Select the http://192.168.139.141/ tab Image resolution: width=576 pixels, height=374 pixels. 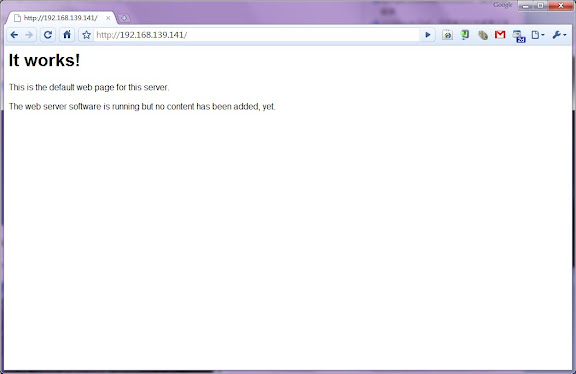click(x=61, y=18)
